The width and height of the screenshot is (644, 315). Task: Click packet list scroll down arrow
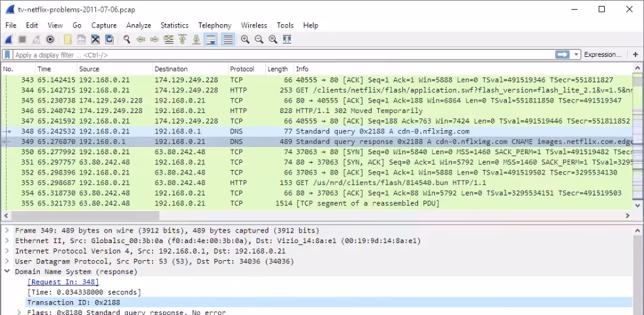(x=638, y=205)
